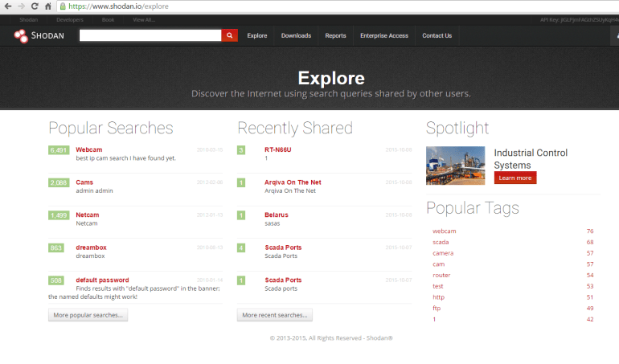Open the Reports nav item
619x364 pixels.
(335, 35)
